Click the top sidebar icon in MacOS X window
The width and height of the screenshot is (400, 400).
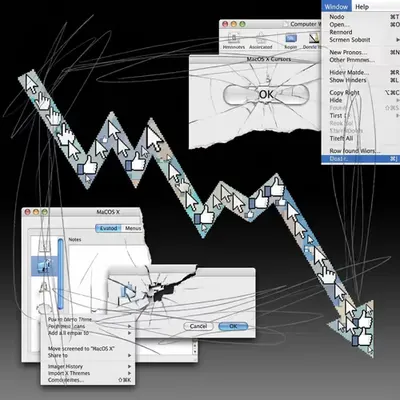(x=44, y=245)
